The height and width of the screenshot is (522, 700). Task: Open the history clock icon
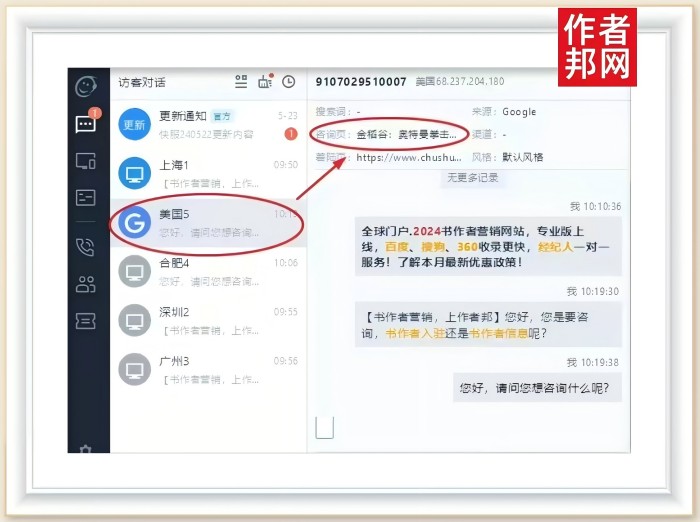click(289, 82)
